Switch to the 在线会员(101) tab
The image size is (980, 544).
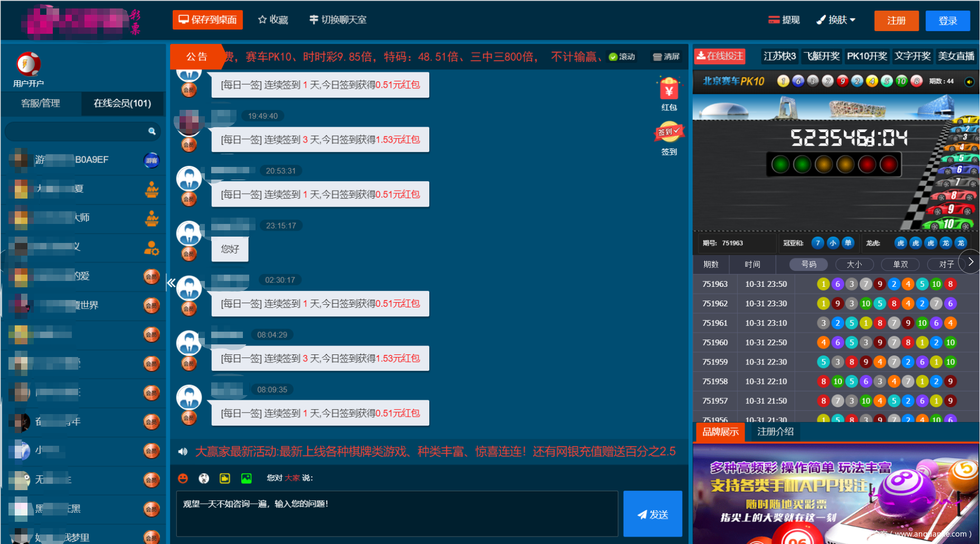point(123,104)
